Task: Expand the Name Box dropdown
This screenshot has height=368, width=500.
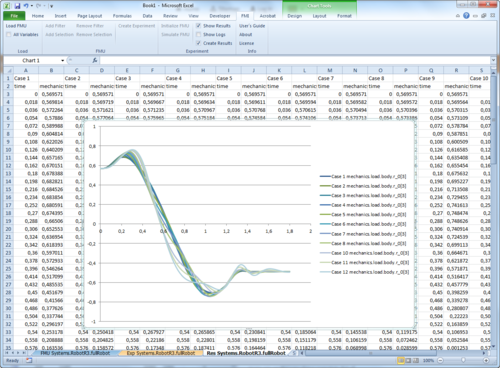Action: pos(63,60)
